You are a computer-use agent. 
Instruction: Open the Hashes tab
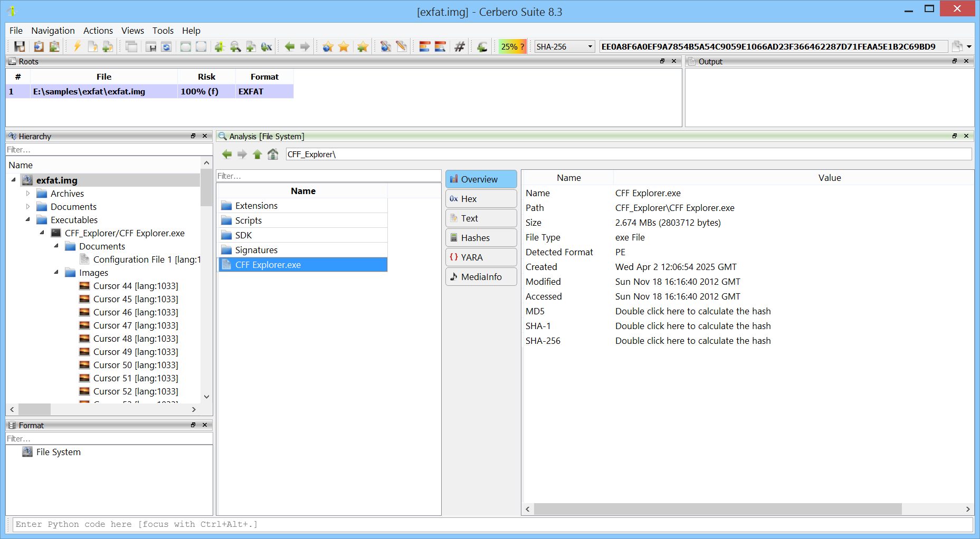(481, 238)
